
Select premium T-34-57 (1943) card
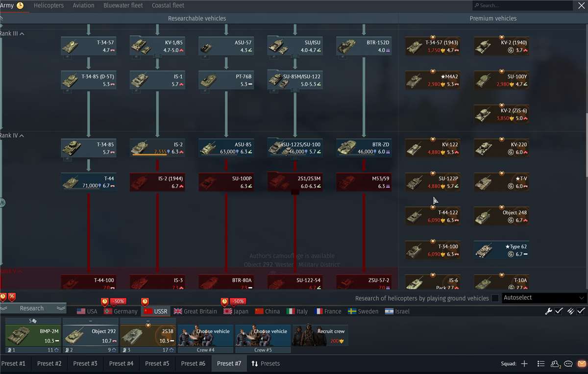click(433, 46)
